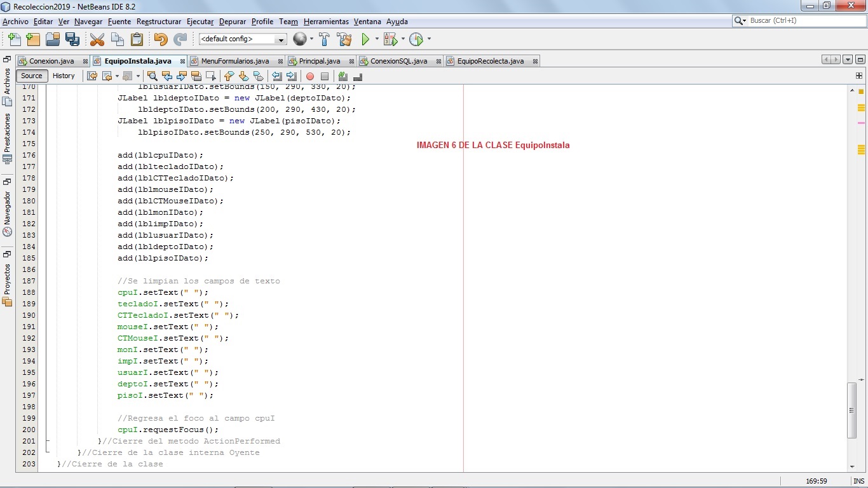Collapse the fold at line 201
Viewport: 868px width, 488px height.
coord(47,441)
